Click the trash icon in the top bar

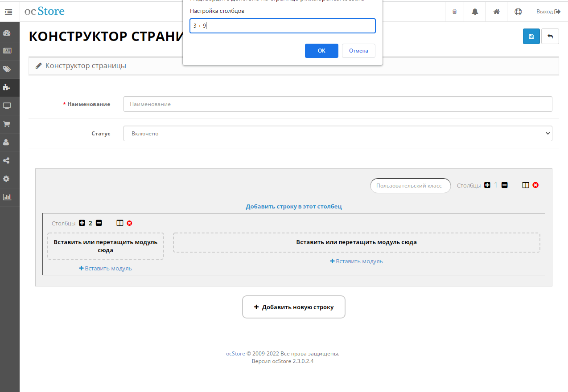[x=454, y=12]
